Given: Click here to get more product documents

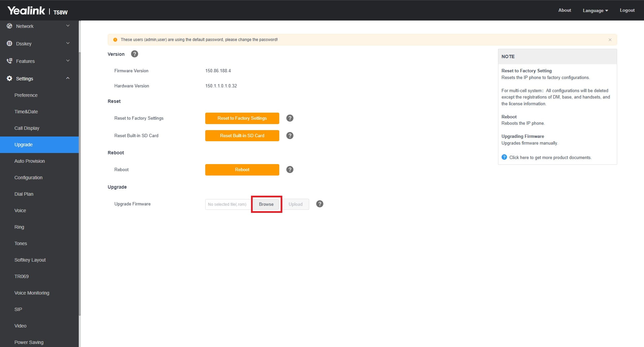Looking at the screenshot, I should click(550, 157).
